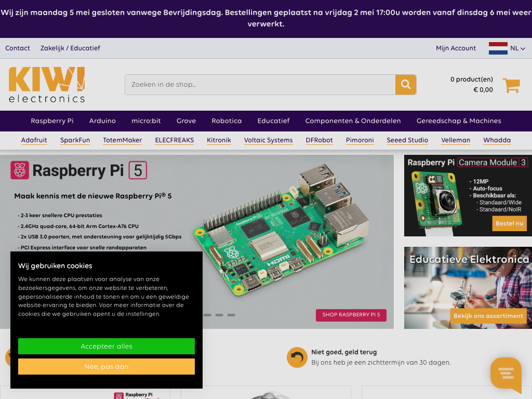Screen dimensions: 532x399
Task: Click the Raspberry Pi logo in banner
Action: pyautogui.click(x=20, y=170)
